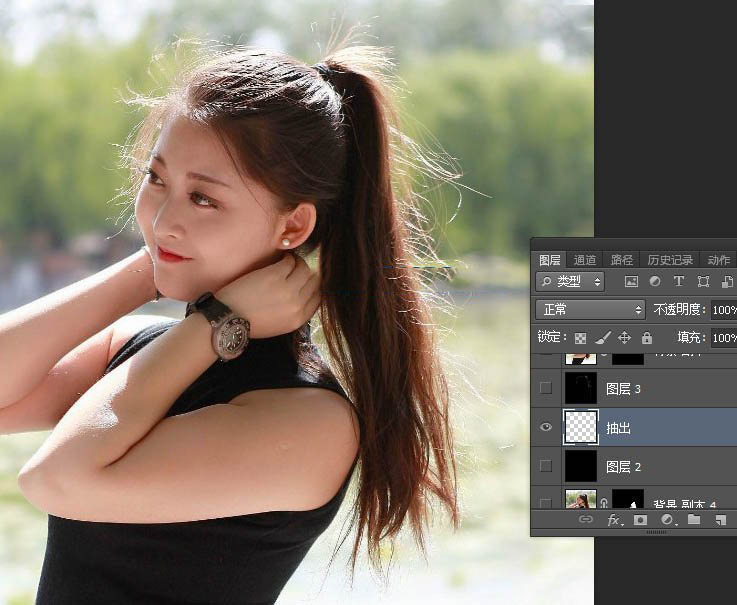
Task: Lock all padlock icon
Action: (647, 338)
